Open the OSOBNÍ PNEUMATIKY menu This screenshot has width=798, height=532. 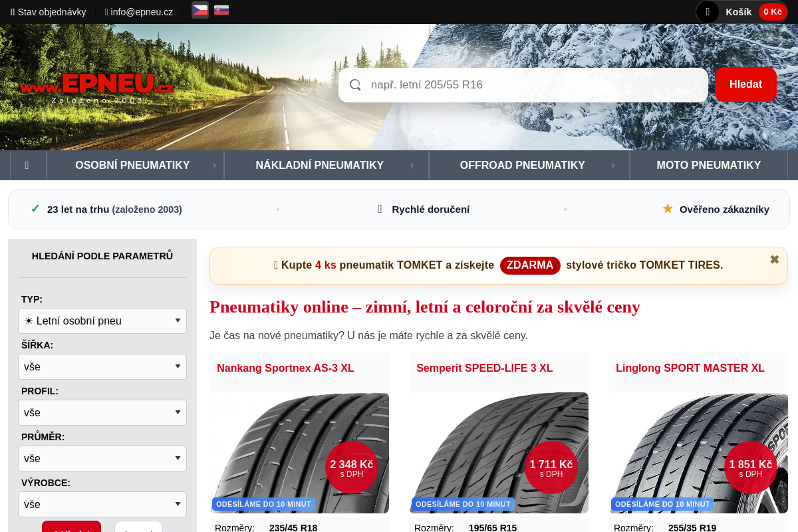pyautogui.click(x=136, y=165)
